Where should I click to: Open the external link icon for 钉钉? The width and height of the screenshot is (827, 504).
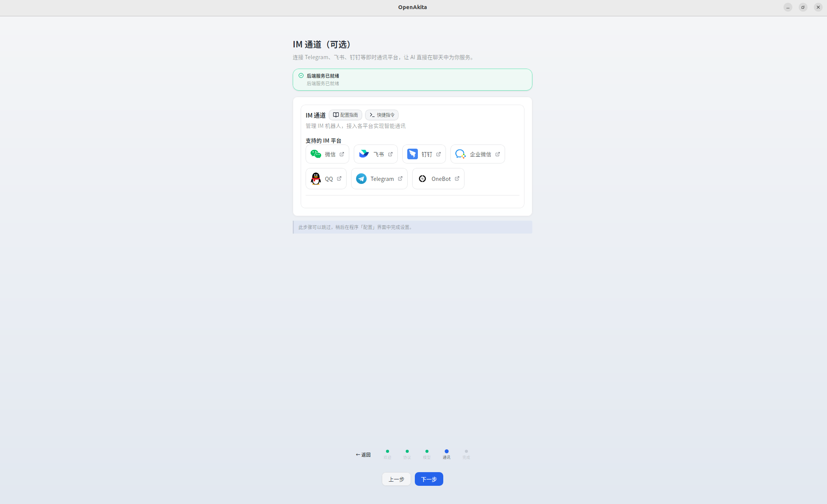click(438, 154)
